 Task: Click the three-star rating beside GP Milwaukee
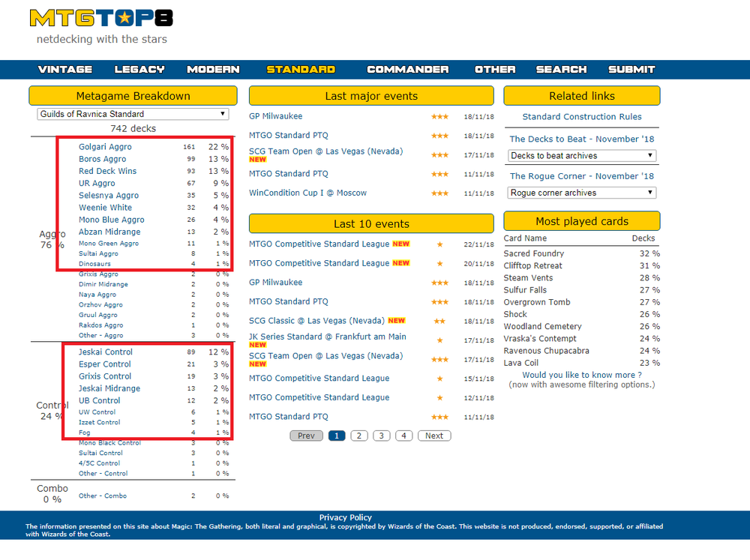pyautogui.click(x=439, y=117)
